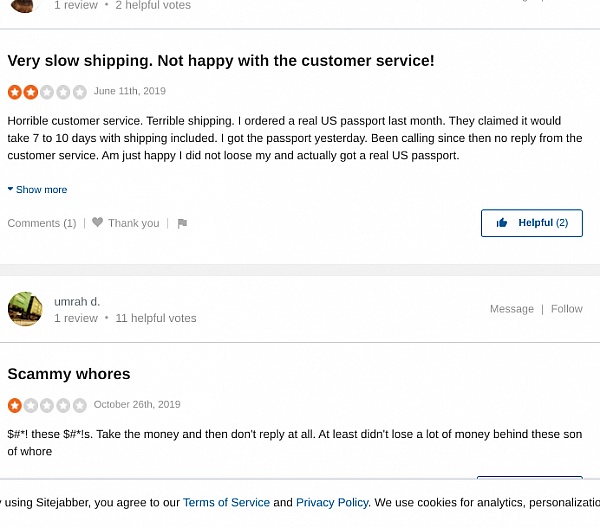Click the thumbs-up icon in Helpful button

point(502,223)
